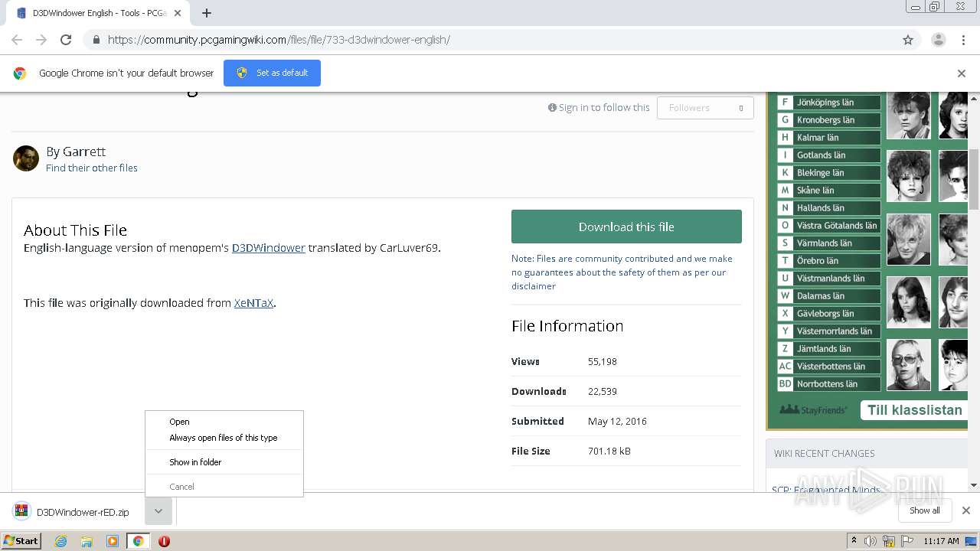
Task: Choose Show in folder option
Action: pos(224,462)
